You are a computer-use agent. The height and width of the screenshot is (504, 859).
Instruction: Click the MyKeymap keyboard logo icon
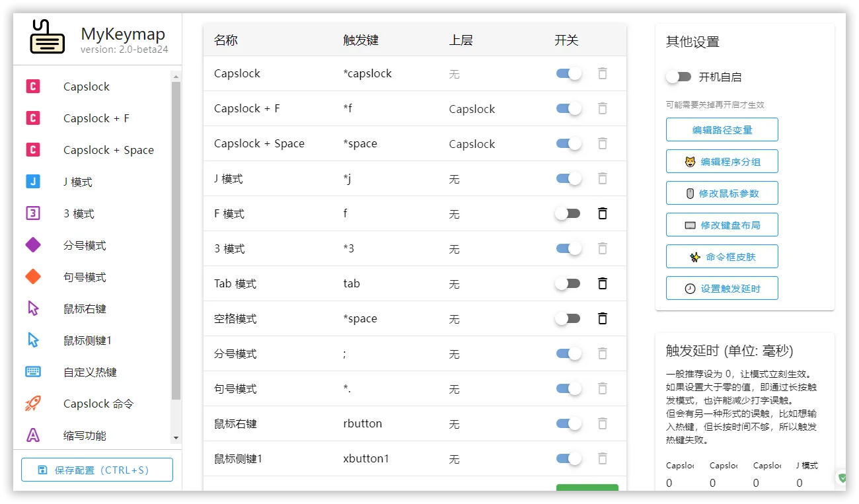[x=47, y=37]
